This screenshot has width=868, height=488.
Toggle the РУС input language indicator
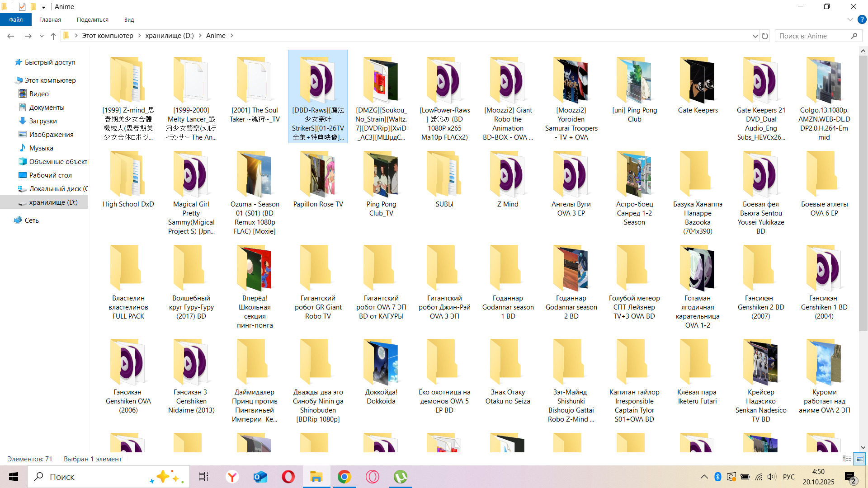point(788,477)
